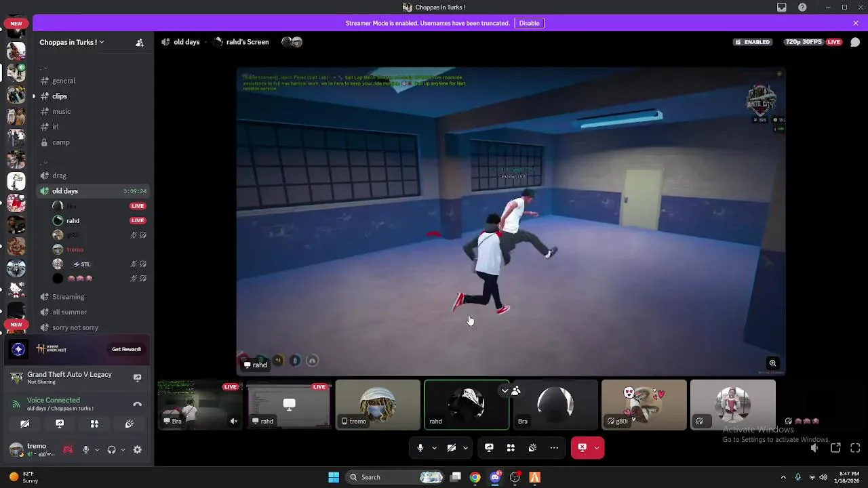Screen dimensions: 868x488
Task: Open the soundboard in sidebar voice panel
Action: click(129, 424)
